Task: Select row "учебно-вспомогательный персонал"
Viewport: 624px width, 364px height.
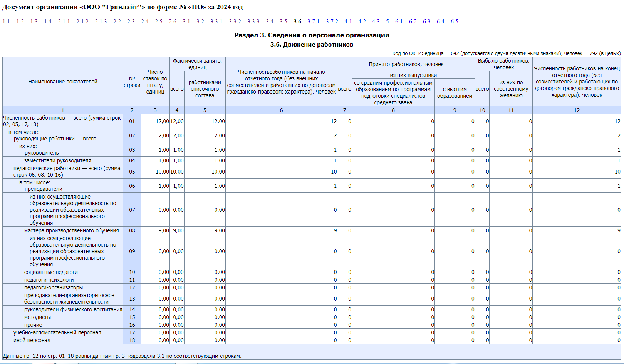Action: coord(312,332)
